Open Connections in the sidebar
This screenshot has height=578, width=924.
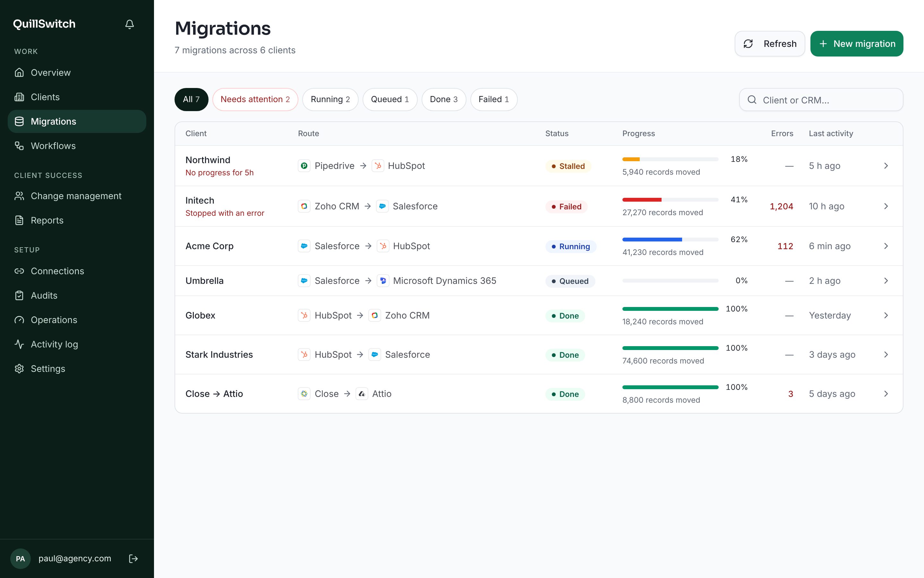[77, 271]
